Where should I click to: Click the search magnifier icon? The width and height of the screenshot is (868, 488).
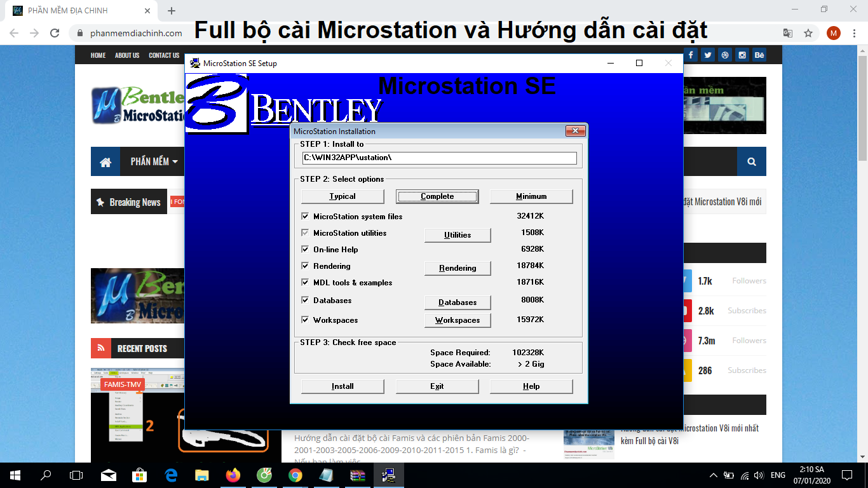(751, 161)
